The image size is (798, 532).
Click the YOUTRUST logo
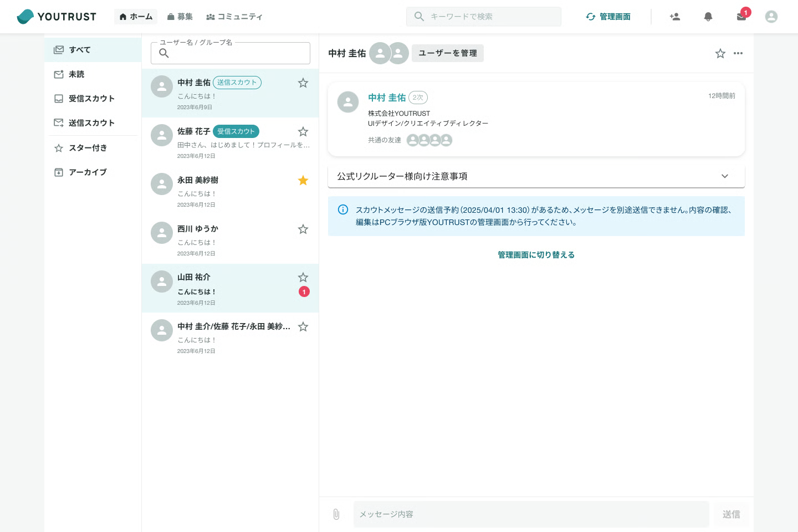click(x=56, y=17)
